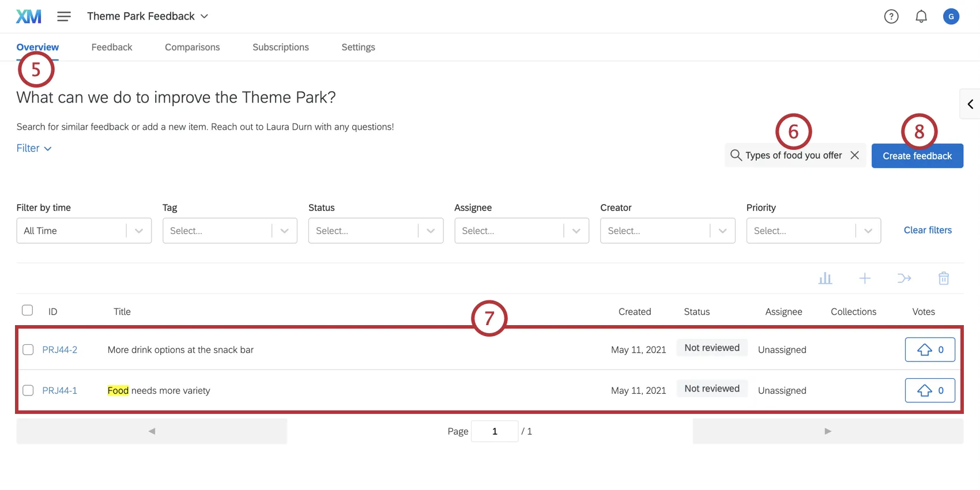
Task: Switch to the Comparisons tab
Action: point(192,47)
